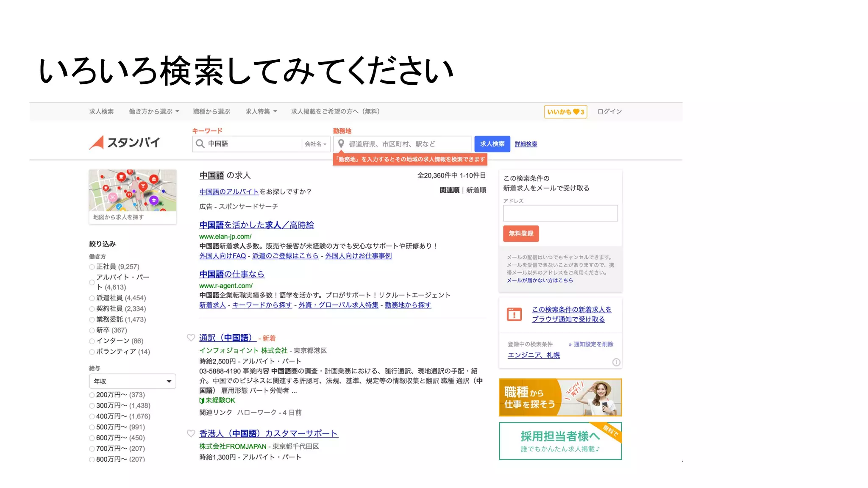Image resolution: width=868 pixels, height=488 pixels.
Task: Open 勤務地から探す link
Action: pyautogui.click(x=408, y=305)
